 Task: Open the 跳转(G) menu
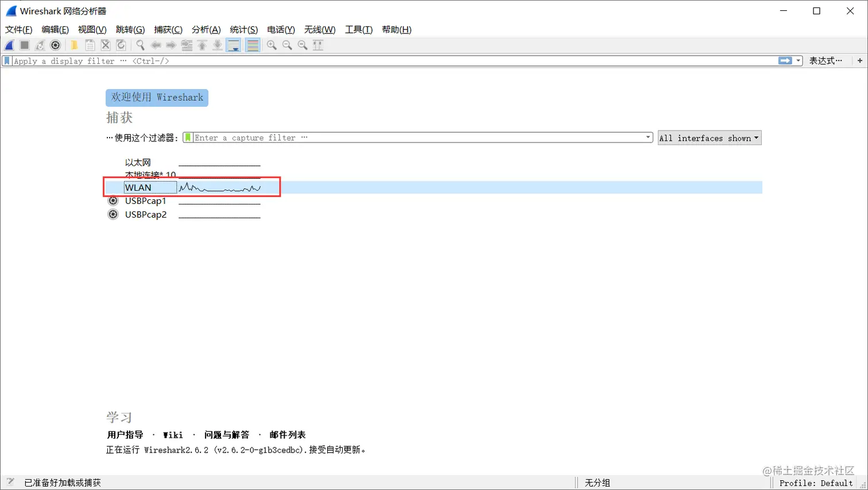[x=130, y=30]
